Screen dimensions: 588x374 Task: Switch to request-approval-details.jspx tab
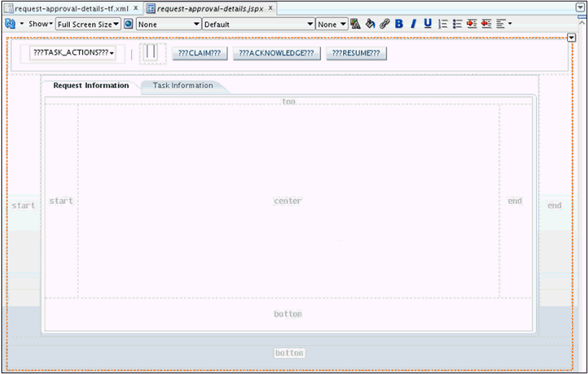(x=209, y=8)
